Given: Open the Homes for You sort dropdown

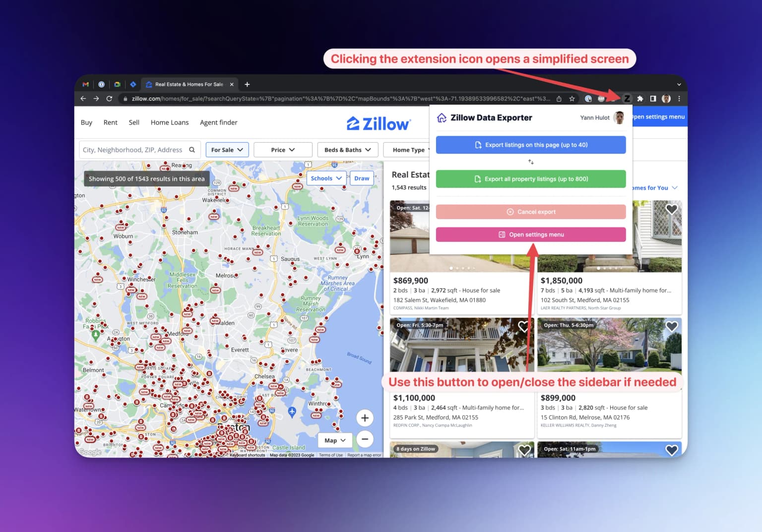Looking at the screenshot, I should [x=655, y=188].
